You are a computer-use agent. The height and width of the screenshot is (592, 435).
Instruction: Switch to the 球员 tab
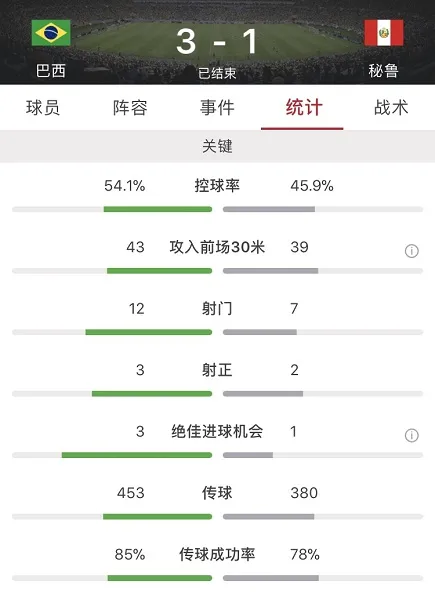click(43, 108)
